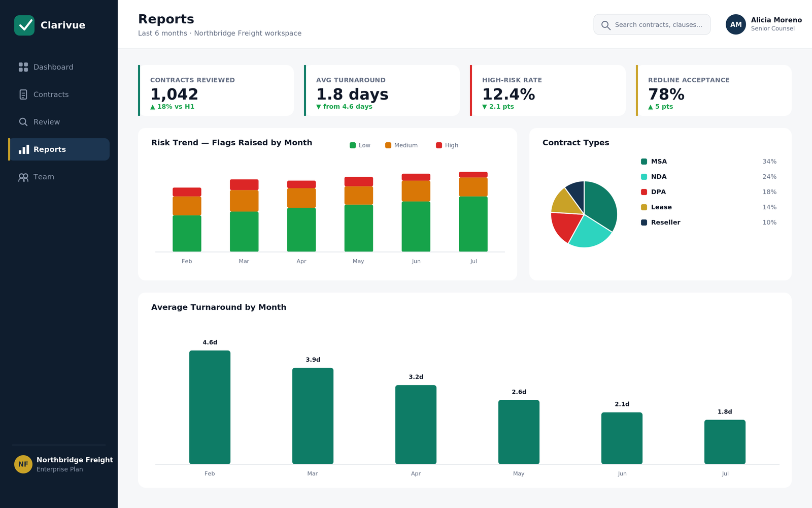Open the Team page
Screen dimensions: 812x508
(59, 177)
